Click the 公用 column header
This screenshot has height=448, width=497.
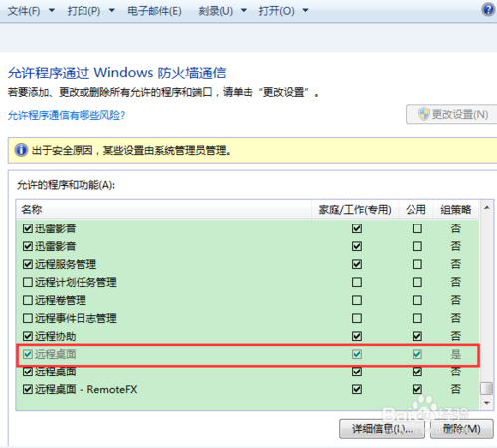tap(416, 210)
